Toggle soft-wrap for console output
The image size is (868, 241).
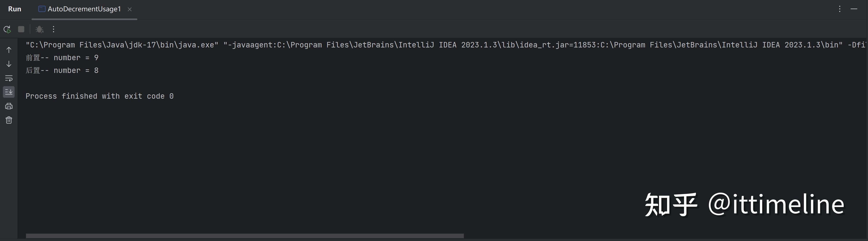click(x=9, y=78)
